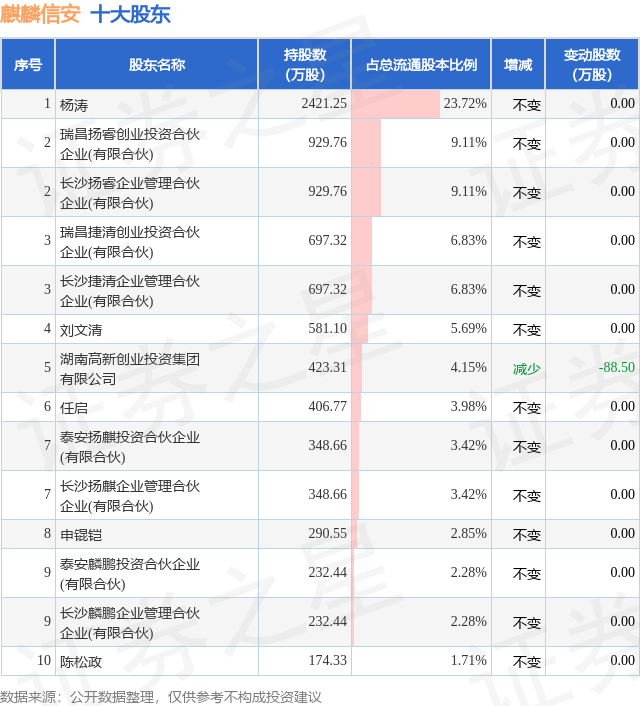Click the 2.85% percentage
The height and width of the screenshot is (706, 640).
[469, 533]
